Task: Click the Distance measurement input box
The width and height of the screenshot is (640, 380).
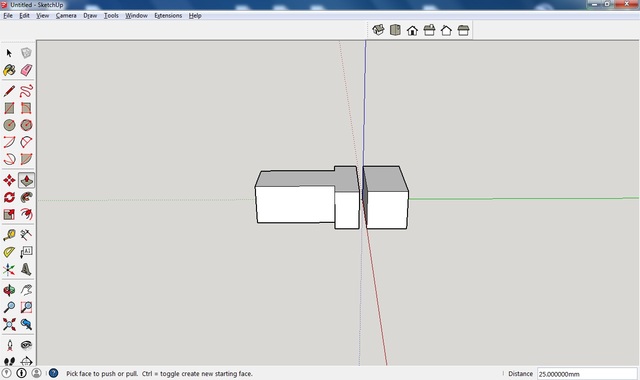Action: pyautogui.click(x=587, y=373)
